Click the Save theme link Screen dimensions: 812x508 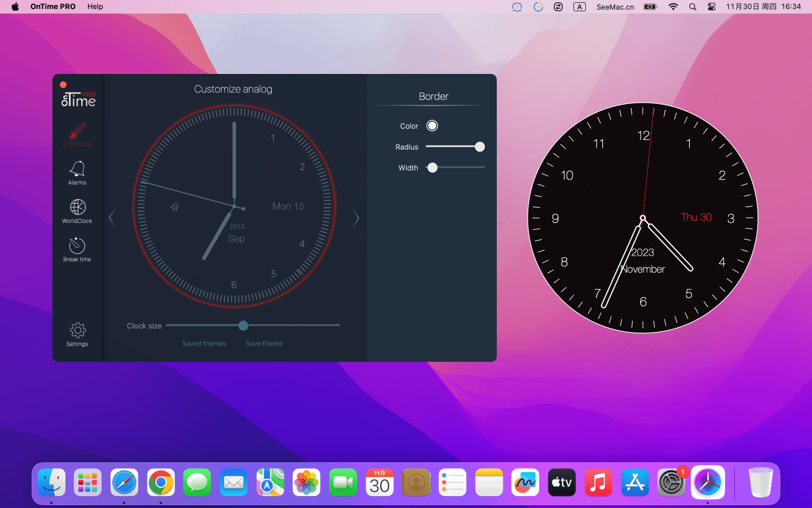[264, 344]
